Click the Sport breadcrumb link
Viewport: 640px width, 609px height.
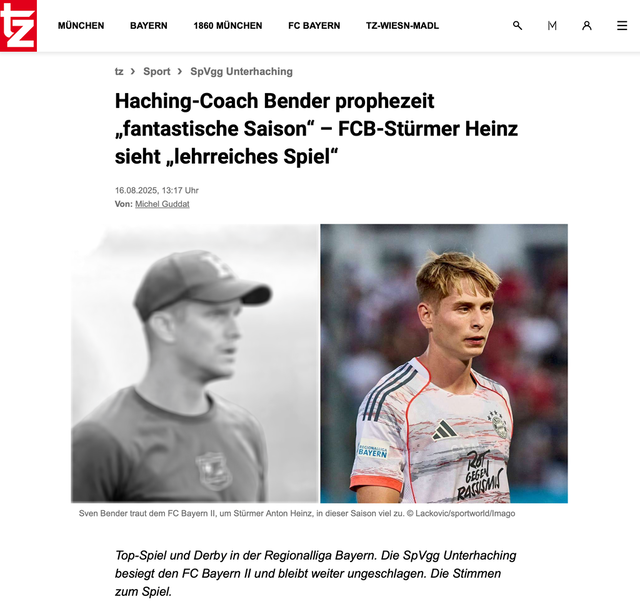[156, 71]
